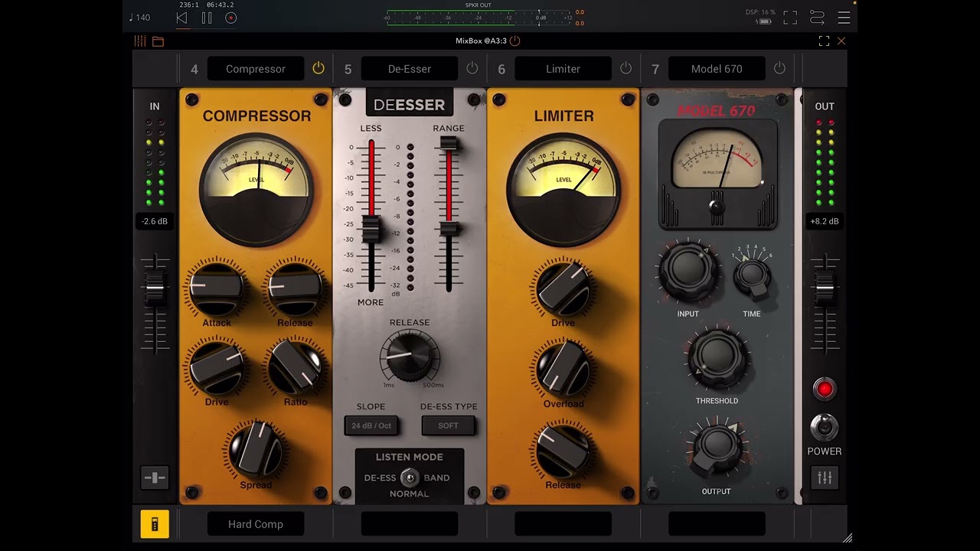Click the SPKR OUT level meter
The image size is (980, 551).
click(x=479, y=18)
